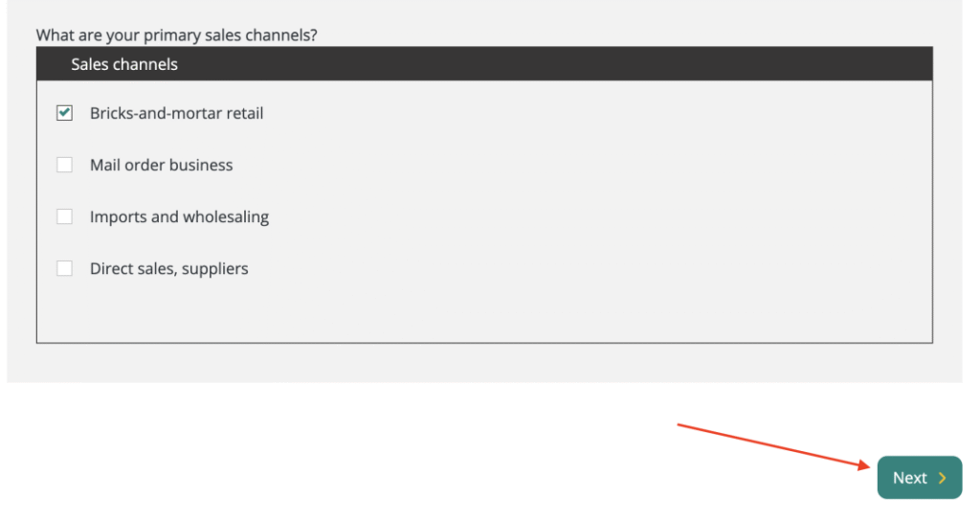
Task: Click the Imports and wholesaling label
Action: click(179, 216)
